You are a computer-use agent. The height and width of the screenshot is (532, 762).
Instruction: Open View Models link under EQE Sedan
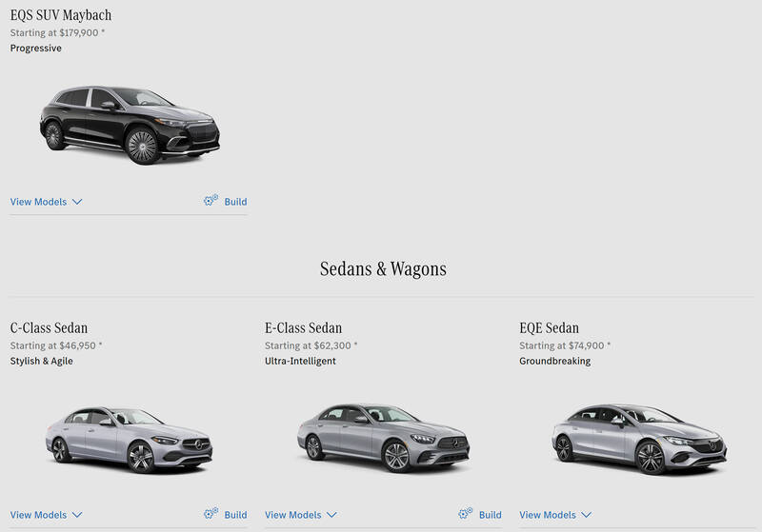click(548, 515)
